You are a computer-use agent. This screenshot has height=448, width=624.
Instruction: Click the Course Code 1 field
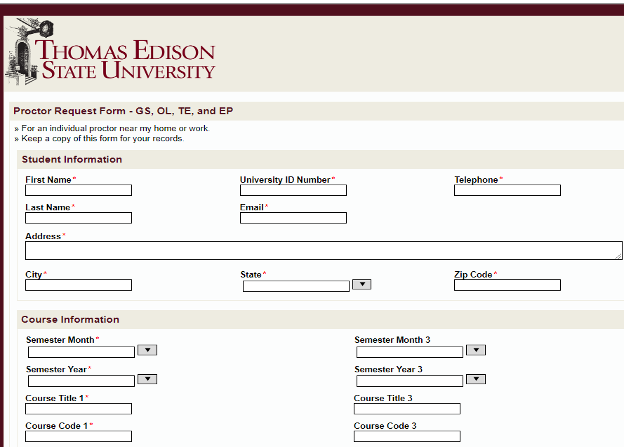pyautogui.click(x=78, y=436)
